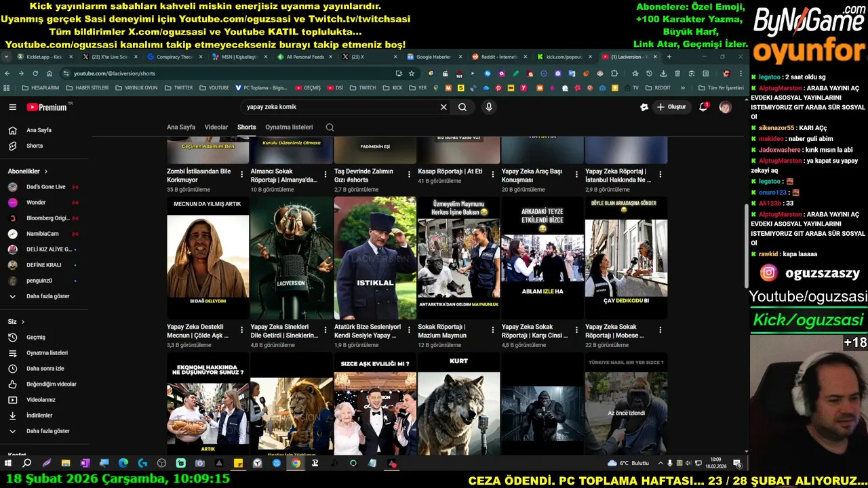Search within the channel using magnifier icon
Screen dimensions: 868x488
click(330, 127)
